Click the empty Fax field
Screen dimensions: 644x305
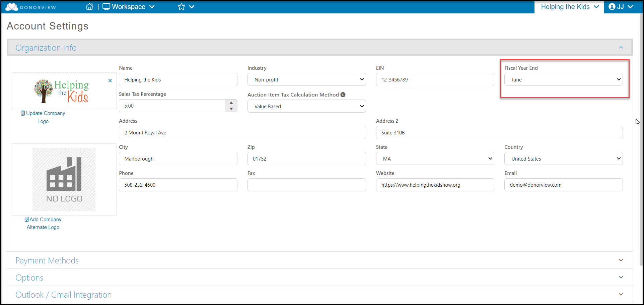306,185
